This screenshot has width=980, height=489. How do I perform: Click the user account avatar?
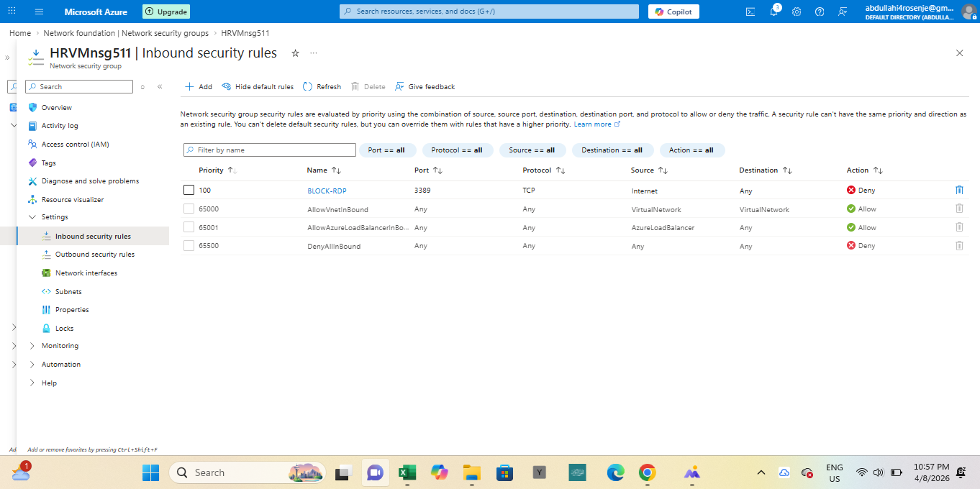pos(968,12)
